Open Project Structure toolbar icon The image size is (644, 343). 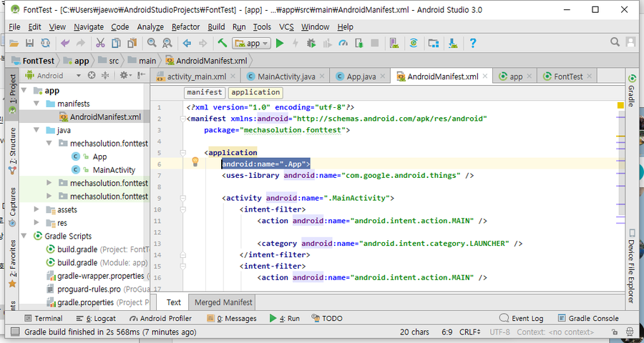(434, 43)
